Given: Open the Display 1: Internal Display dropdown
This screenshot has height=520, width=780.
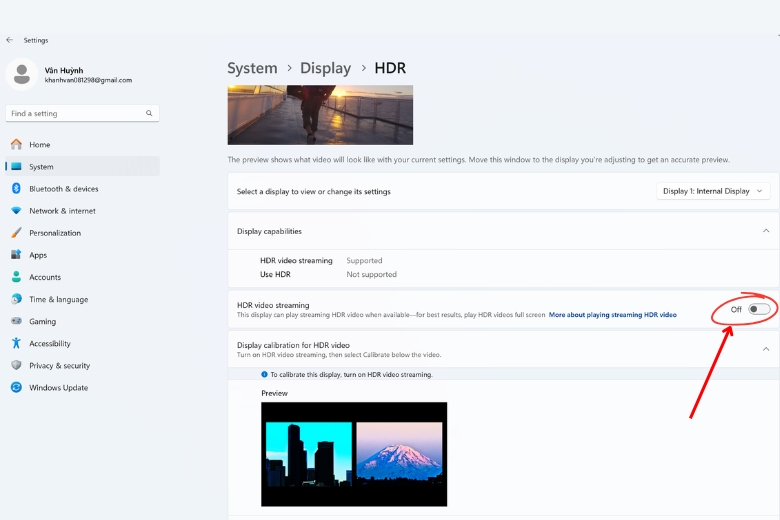Looking at the screenshot, I should click(x=713, y=191).
